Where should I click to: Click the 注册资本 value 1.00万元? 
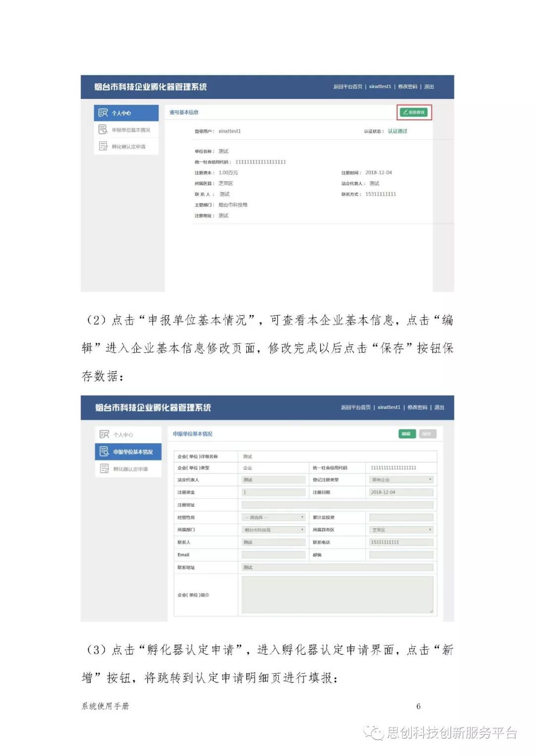point(228,173)
